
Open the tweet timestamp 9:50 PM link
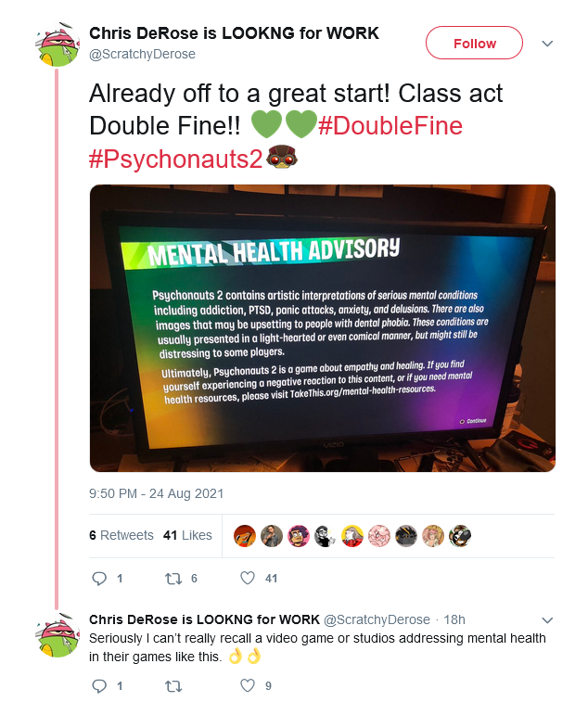click(156, 493)
